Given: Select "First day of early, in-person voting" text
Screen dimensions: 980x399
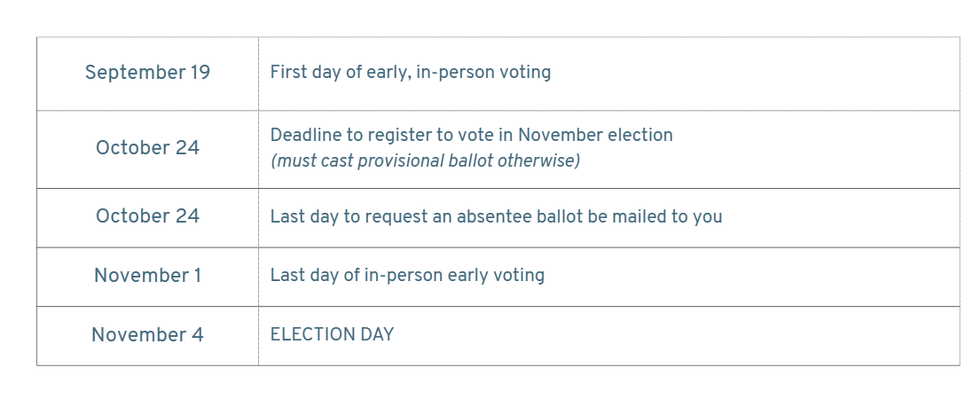Looking at the screenshot, I should click(x=410, y=73).
